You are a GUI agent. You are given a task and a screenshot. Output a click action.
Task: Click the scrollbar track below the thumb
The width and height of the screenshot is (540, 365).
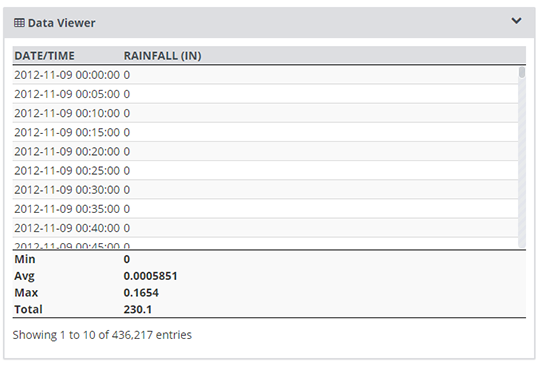522,162
